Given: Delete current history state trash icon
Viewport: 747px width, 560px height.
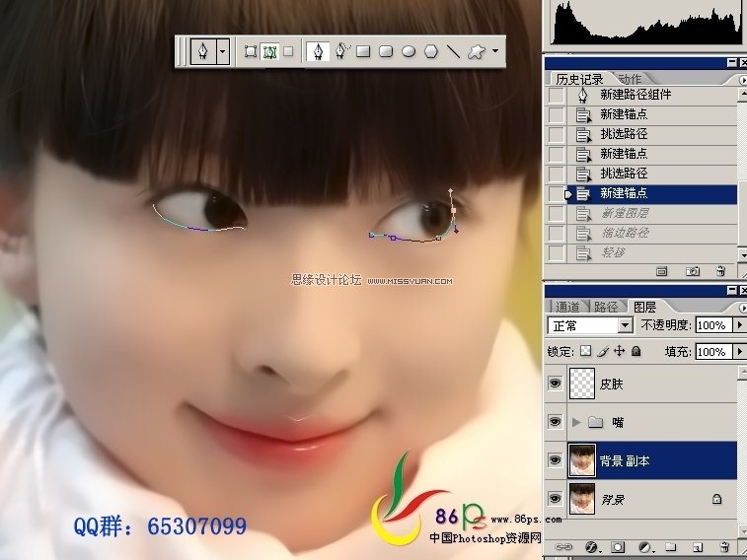Looking at the screenshot, I should pyautogui.click(x=720, y=272).
